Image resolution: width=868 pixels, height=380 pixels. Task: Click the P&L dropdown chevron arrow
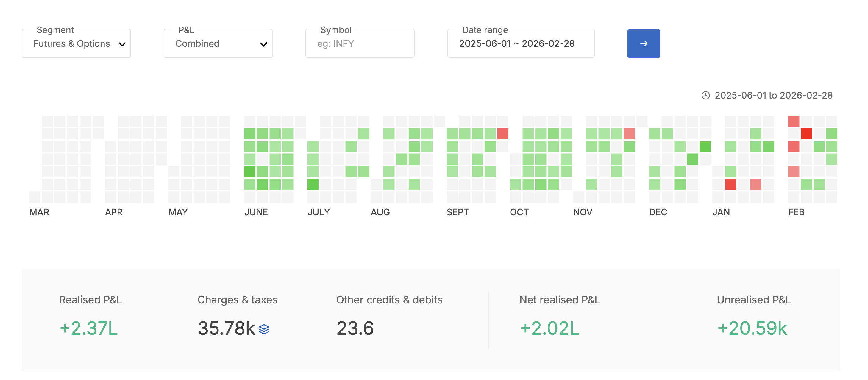pos(263,44)
